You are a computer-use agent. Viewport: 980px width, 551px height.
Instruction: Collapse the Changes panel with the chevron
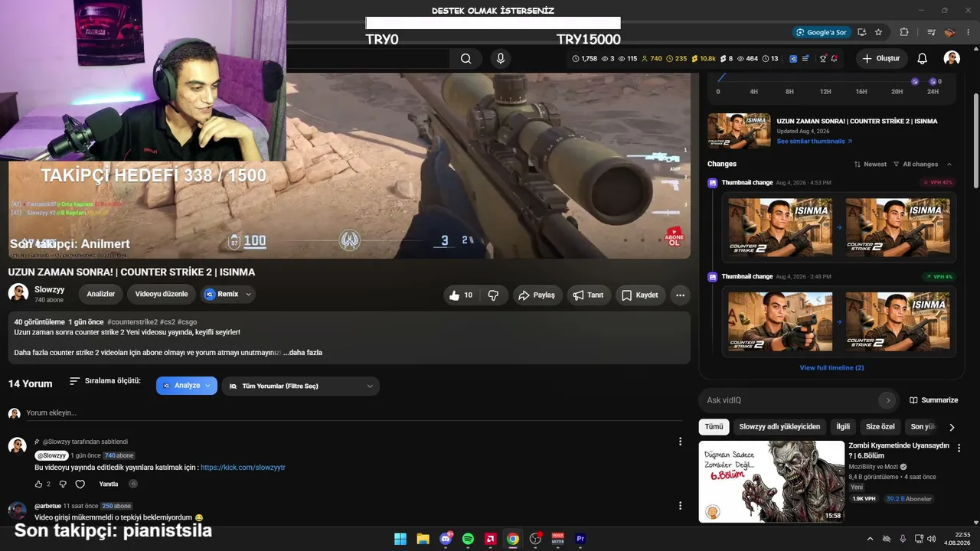tap(949, 165)
